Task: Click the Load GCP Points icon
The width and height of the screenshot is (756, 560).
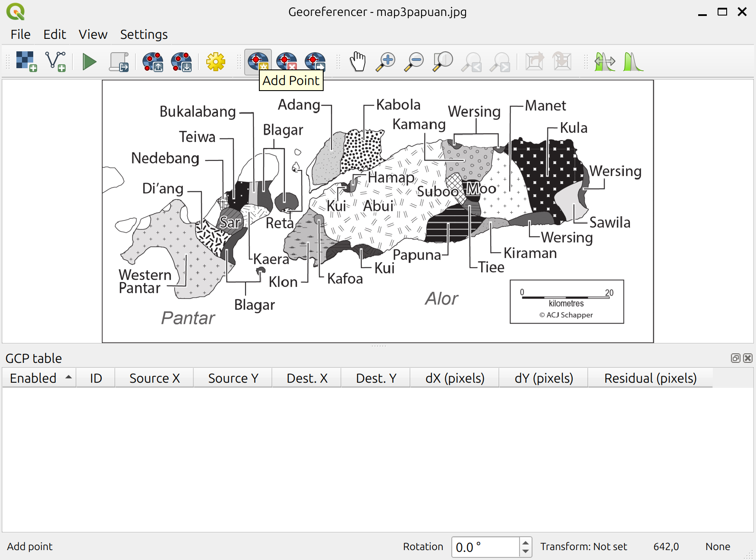Action: pos(153,62)
